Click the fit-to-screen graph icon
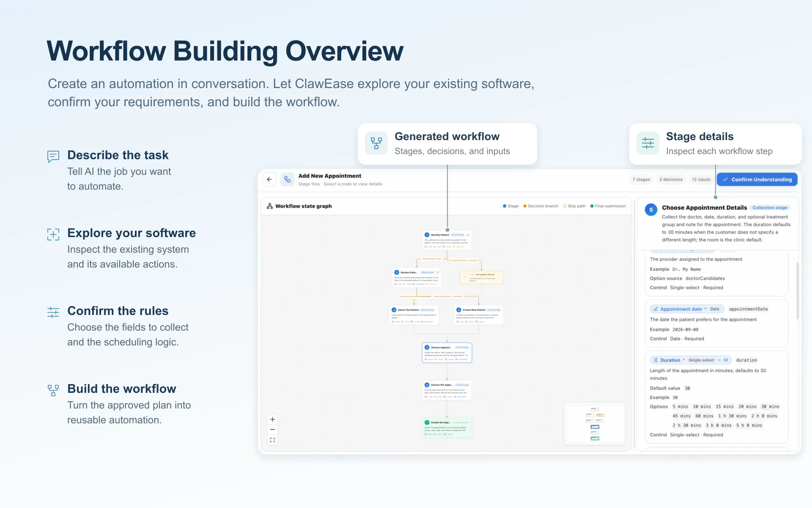The image size is (812, 508). pyautogui.click(x=272, y=440)
